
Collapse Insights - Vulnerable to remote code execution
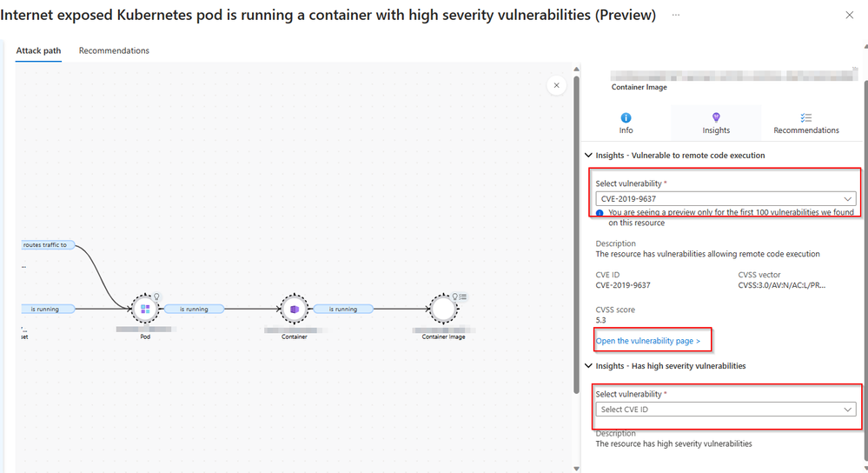click(x=588, y=155)
